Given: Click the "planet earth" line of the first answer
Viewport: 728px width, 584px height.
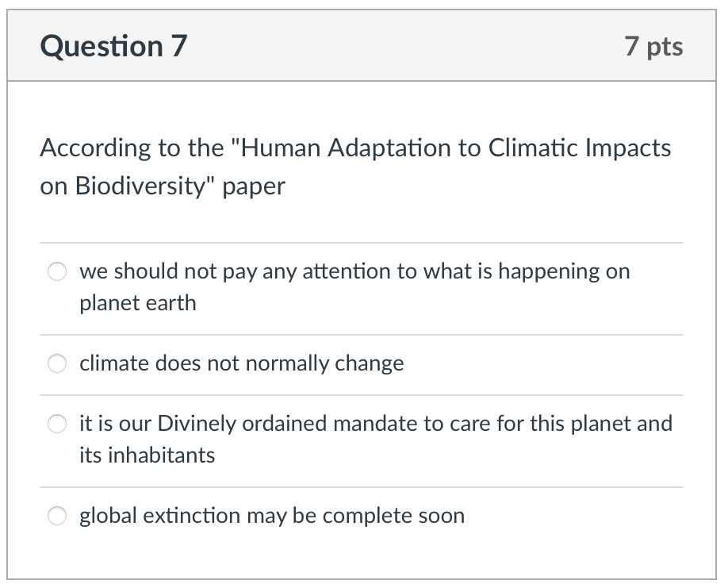Looking at the screenshot, I should (x=137, y=303).
